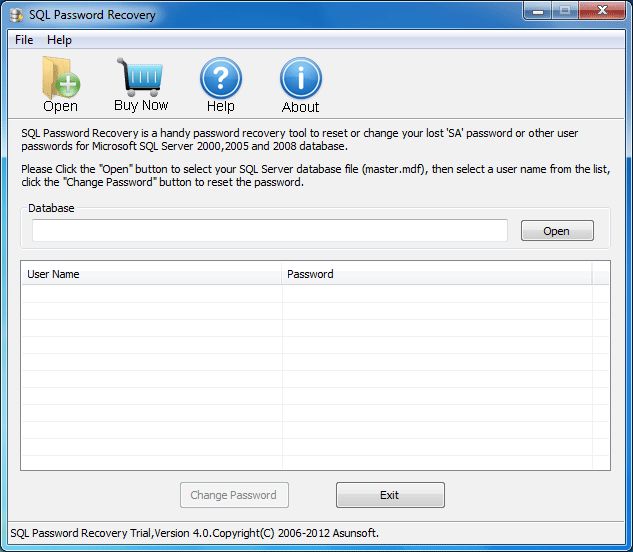Minimize the SQL Password Recovery window
Image resolution: width=633 pixels, height=552 pixels.
coord(538,11)
